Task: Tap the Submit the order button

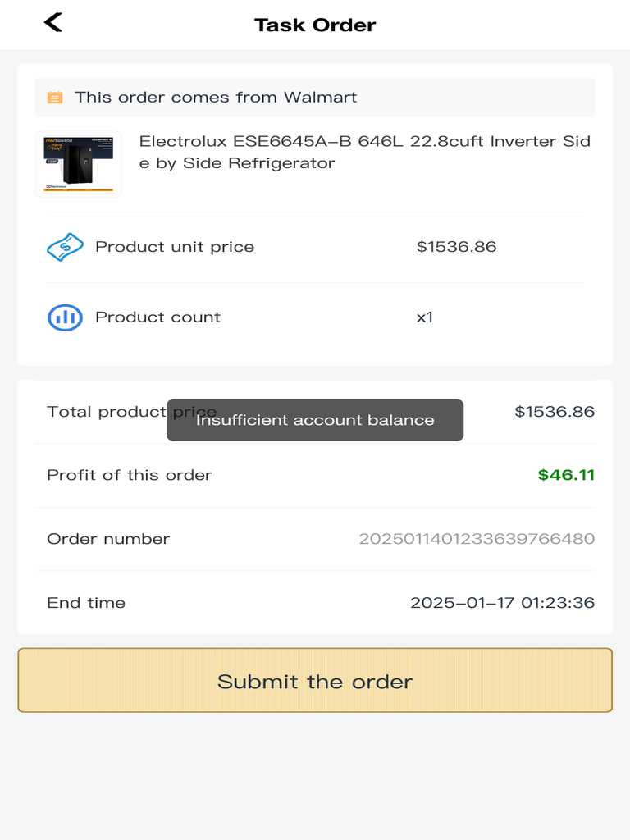Action: pyautogui.click(x=315, y=680)
